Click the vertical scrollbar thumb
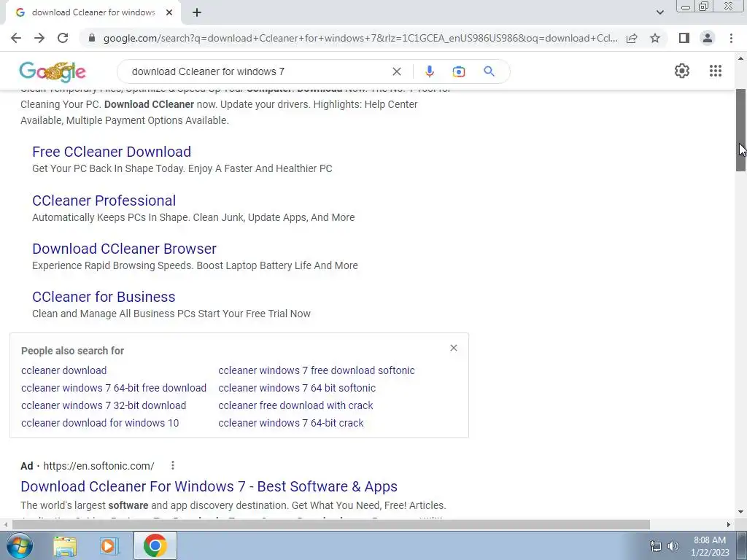The height and width of the screenshot is (560, 747). point(740,130)
